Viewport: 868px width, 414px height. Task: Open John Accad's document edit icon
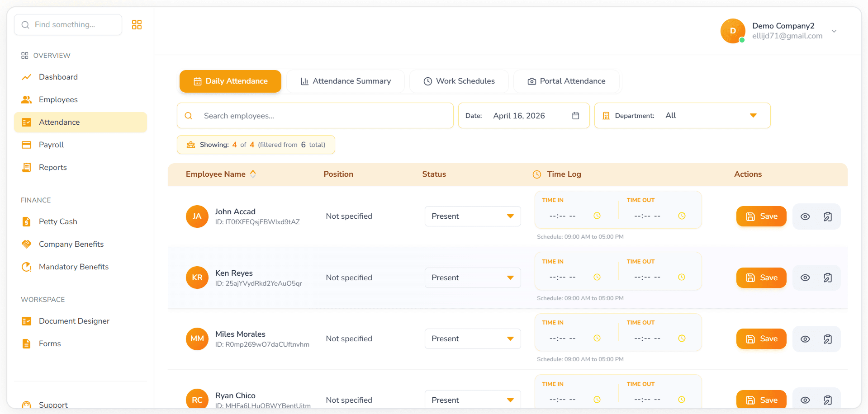[827, 216]
